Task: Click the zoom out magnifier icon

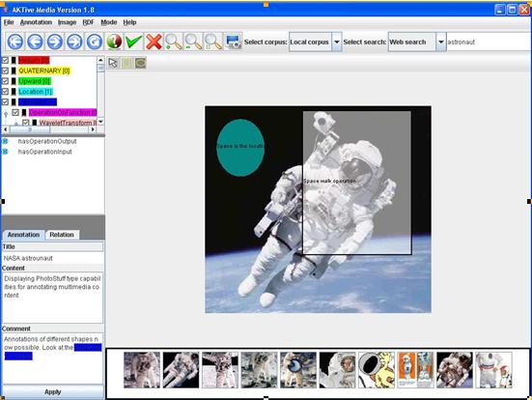Action: pos(193,42)
